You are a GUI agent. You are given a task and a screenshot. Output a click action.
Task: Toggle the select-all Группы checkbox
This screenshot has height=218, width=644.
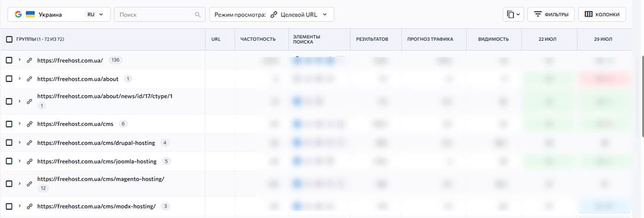(9, 39)
